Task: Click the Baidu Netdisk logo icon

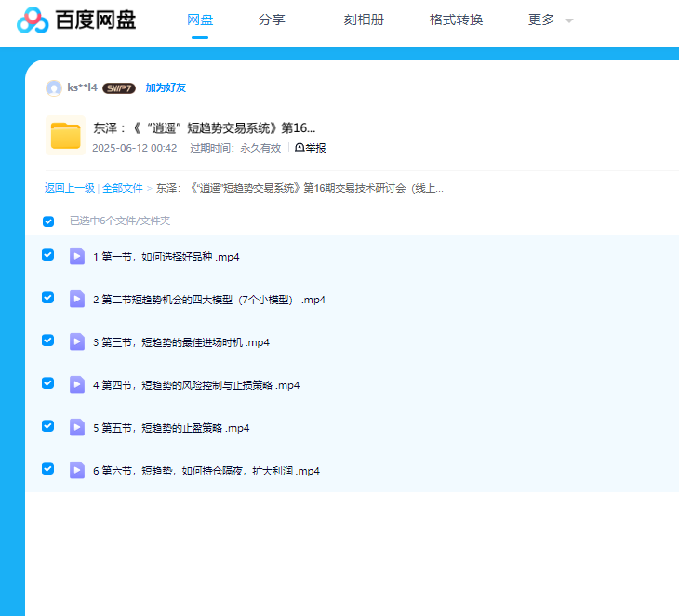Action: 33,20
